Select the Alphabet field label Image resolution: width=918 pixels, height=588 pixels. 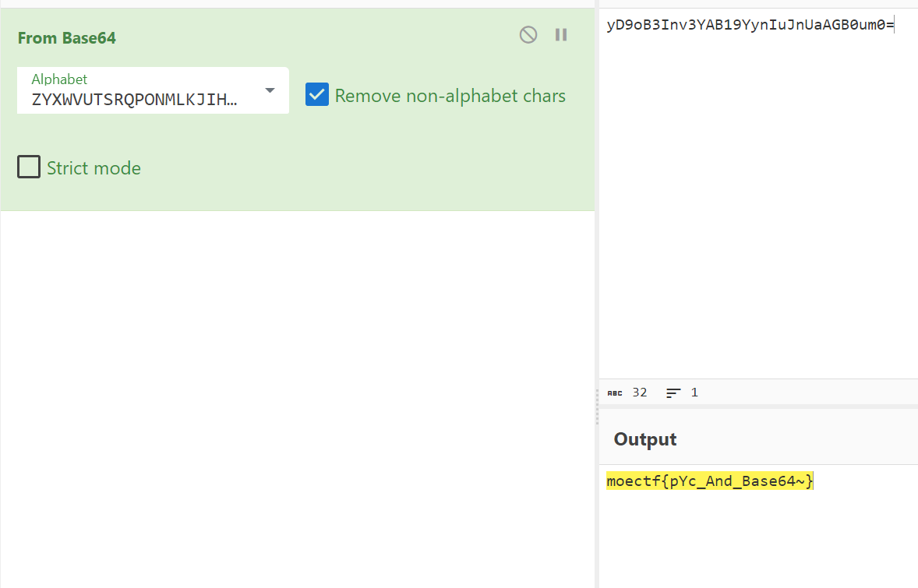(x=59, y=79)
